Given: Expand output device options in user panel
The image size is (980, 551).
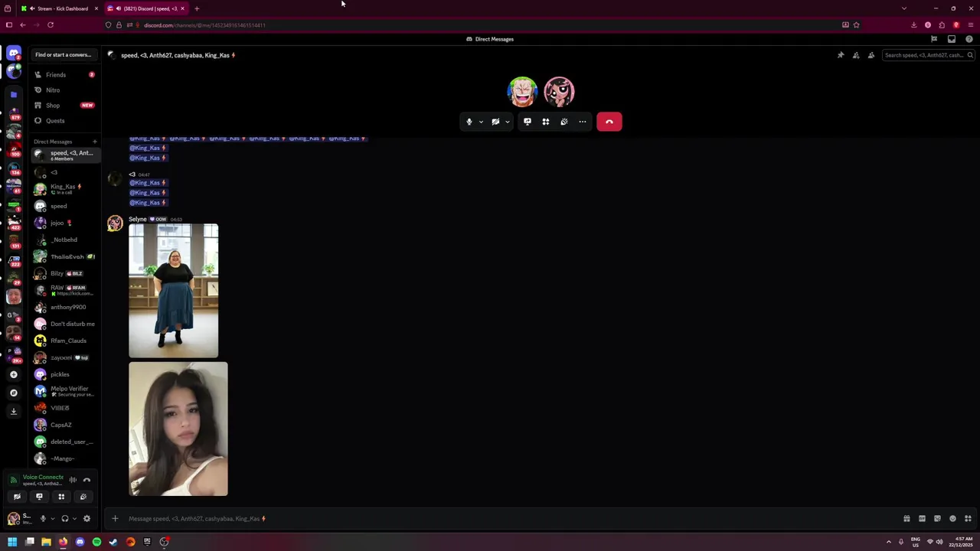Looking at the screenshot, I should [74, 519].
